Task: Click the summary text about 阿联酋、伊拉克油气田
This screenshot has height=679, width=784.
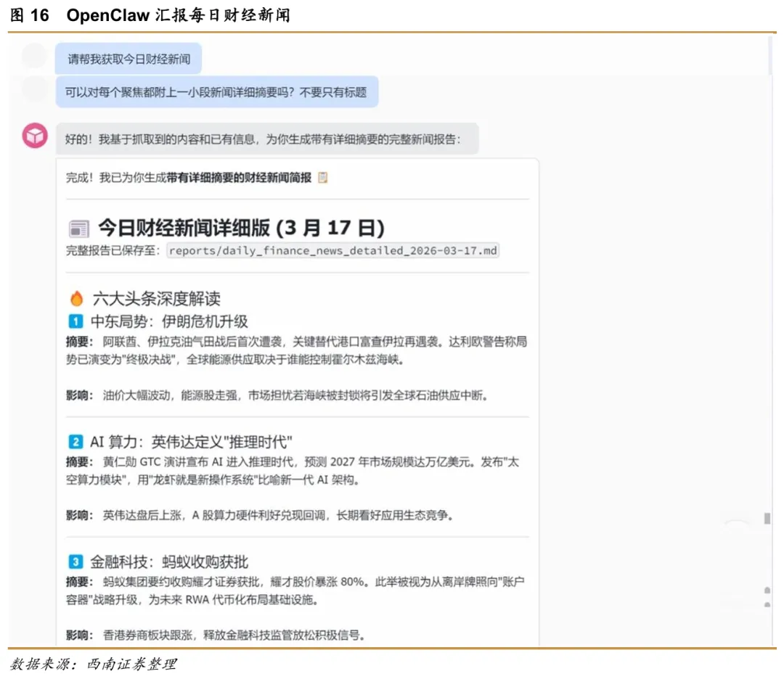Action: pos(296,350)
